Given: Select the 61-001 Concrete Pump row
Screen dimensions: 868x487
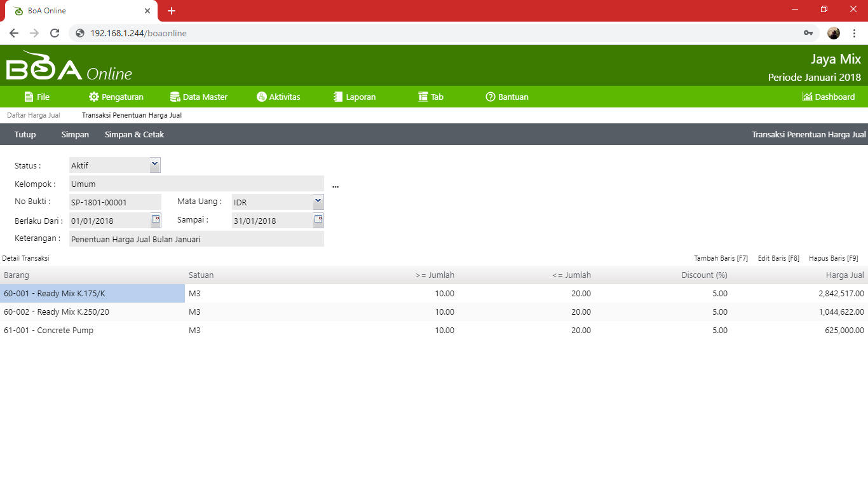Looking at the screenshot, I should coord(48,331).
